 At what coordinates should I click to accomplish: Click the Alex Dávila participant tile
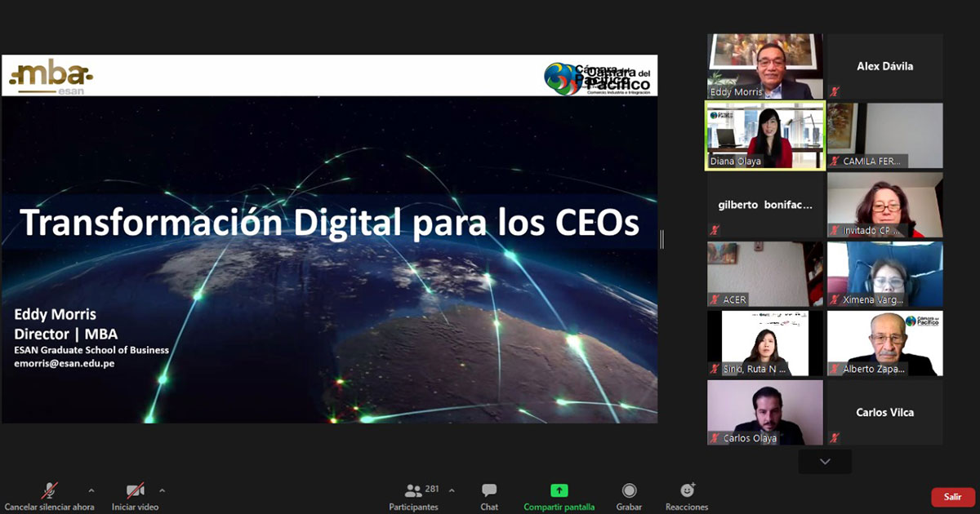click(x=884, y=66)
